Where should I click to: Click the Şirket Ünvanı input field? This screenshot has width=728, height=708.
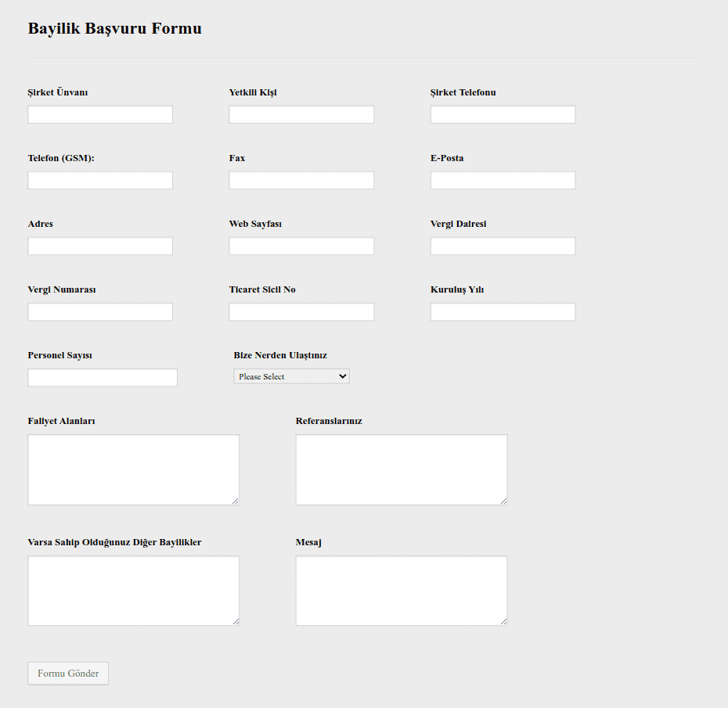click(x=100, y=115)
